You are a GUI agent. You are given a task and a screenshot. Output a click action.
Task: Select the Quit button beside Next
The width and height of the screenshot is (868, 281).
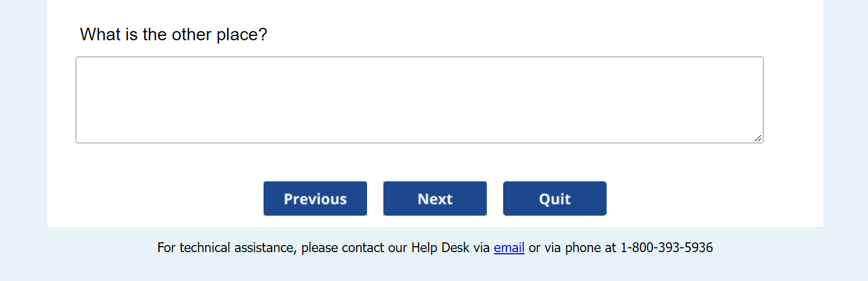pyautogui.click(x=554, y=199)
